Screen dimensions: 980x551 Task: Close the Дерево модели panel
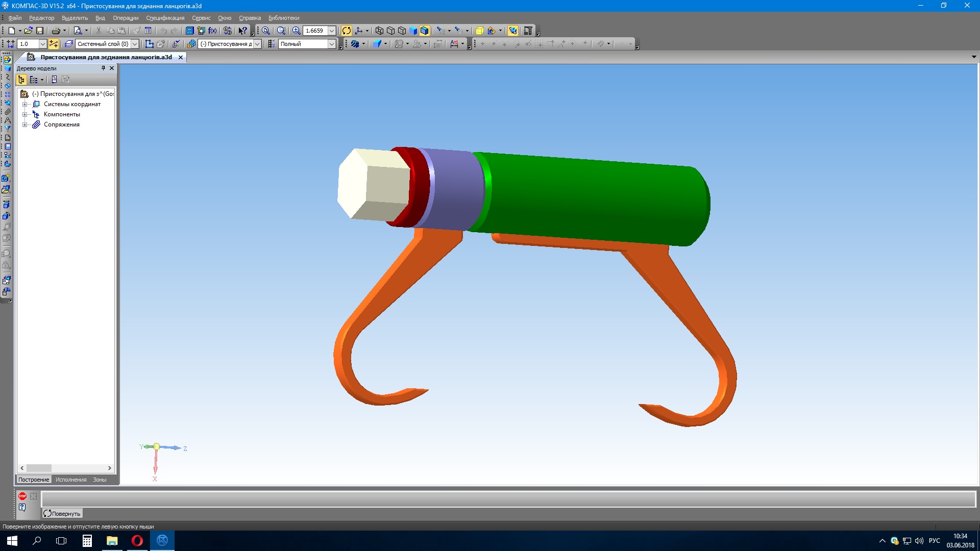112,68
